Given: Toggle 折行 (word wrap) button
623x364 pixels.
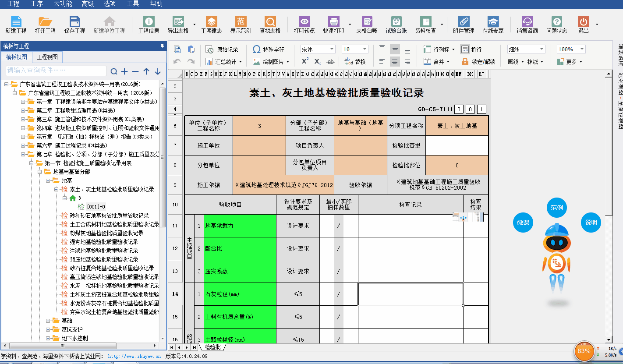Looking at the screenshot, I should click(x=471, y=49).
